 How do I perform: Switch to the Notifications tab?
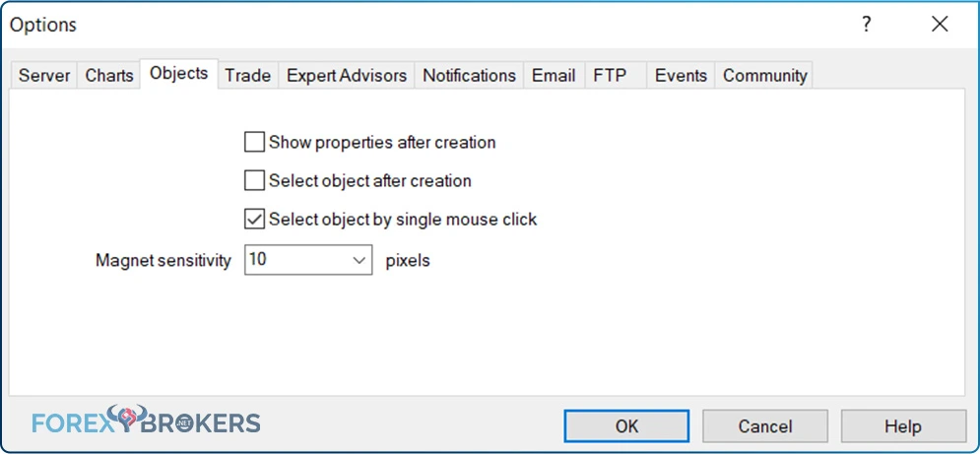470,76
